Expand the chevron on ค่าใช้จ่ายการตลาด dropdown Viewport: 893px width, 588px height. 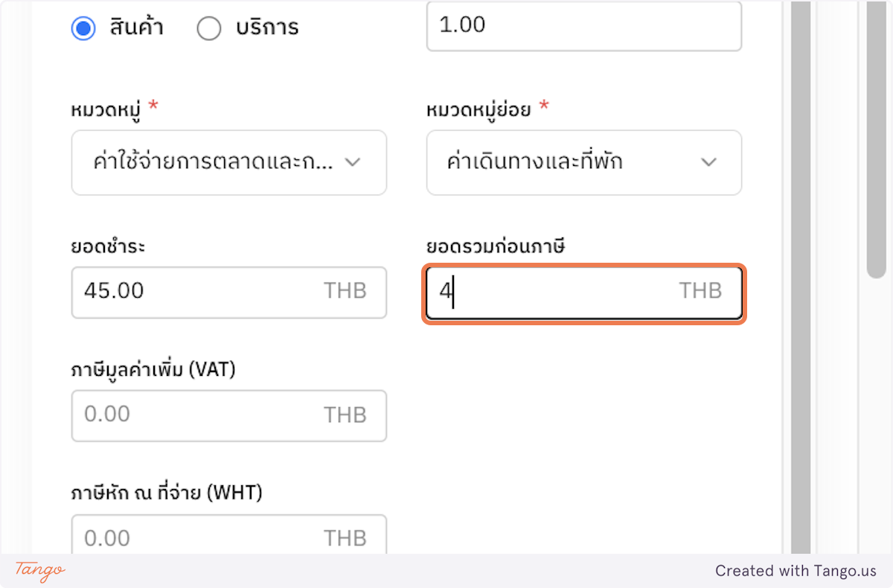click(x=353, y=162)
